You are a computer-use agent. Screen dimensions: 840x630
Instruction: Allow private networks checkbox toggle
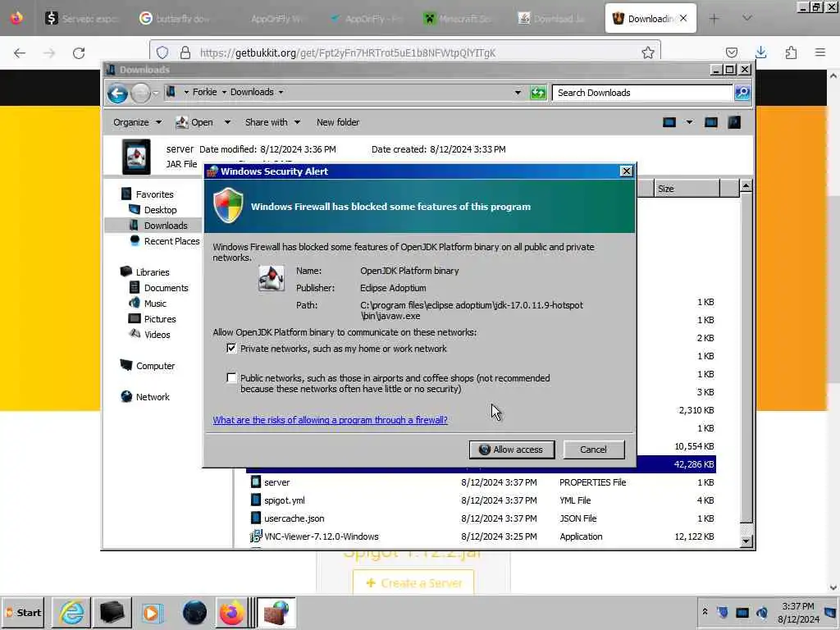point(231,348)
